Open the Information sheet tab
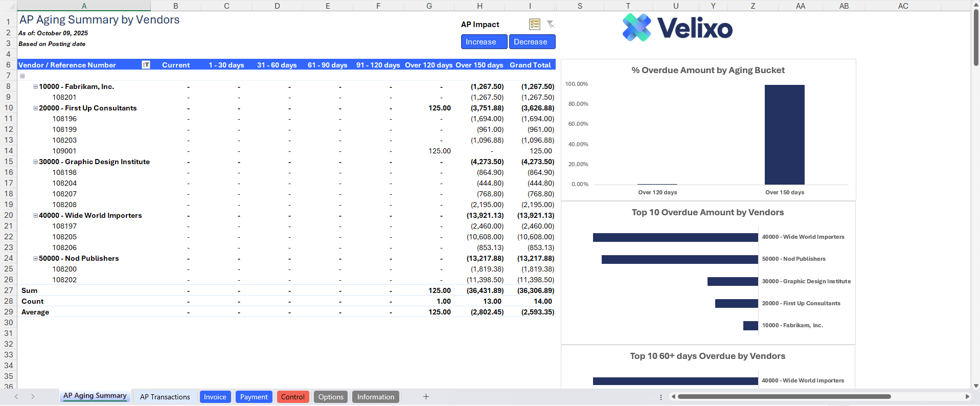Viewport: 980px width, 406px height. coord(376,397)
